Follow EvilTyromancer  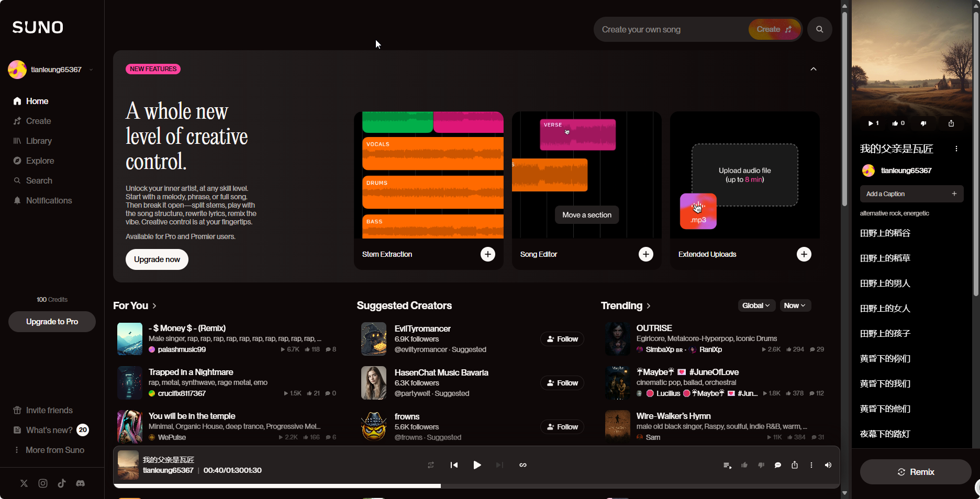pyautogui.click(x=562, y=339)
